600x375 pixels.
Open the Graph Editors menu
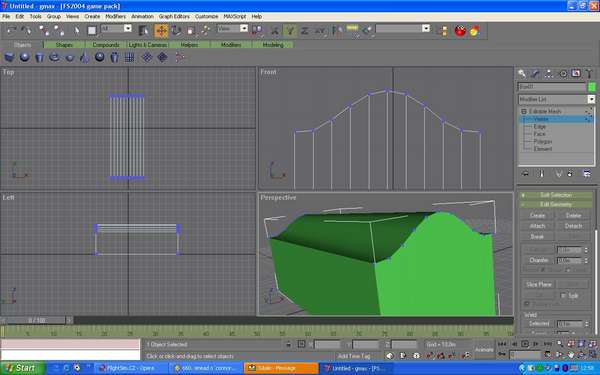pos(174,16)
